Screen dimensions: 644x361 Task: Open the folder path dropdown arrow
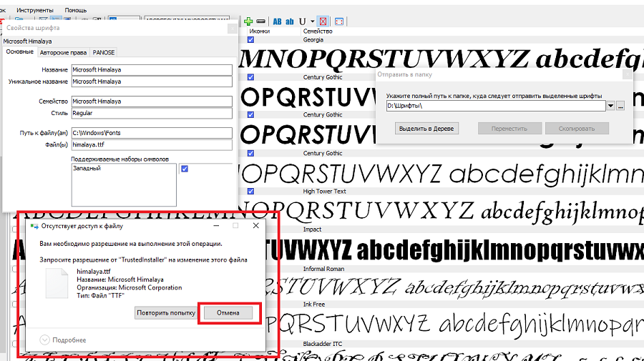(610, 106)
